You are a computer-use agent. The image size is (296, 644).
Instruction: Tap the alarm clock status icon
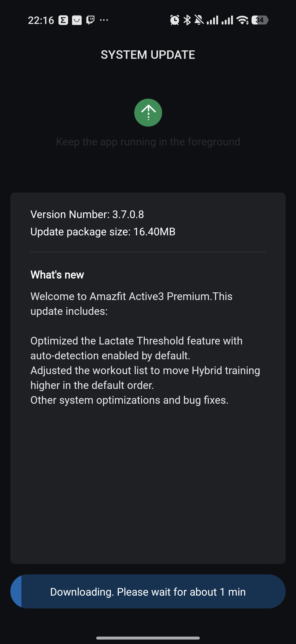[175, 20]
